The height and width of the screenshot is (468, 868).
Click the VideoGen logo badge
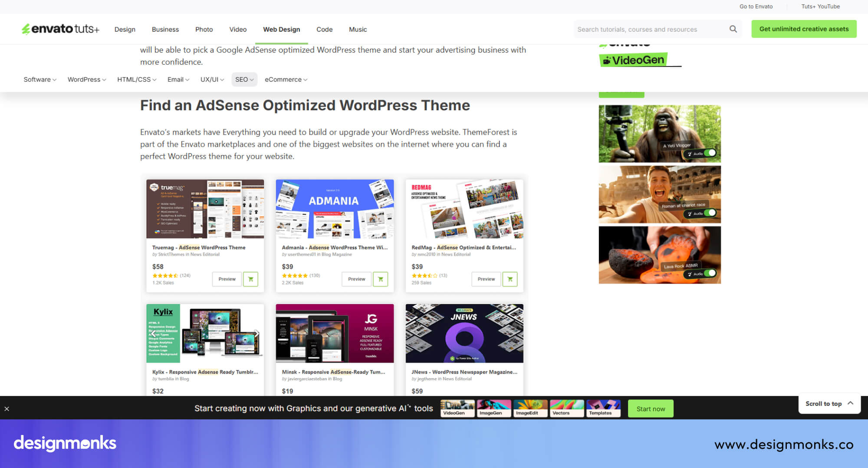[x=633, y=60]
